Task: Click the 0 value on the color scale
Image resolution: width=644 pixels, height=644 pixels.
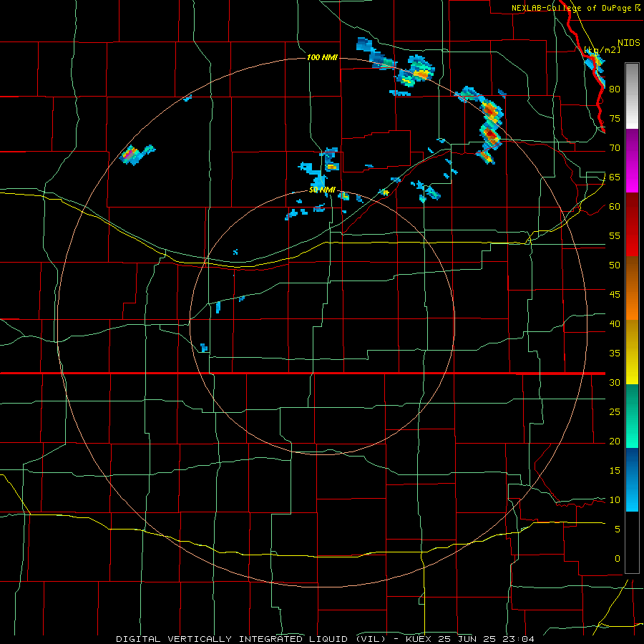Action: pos(618,559)
